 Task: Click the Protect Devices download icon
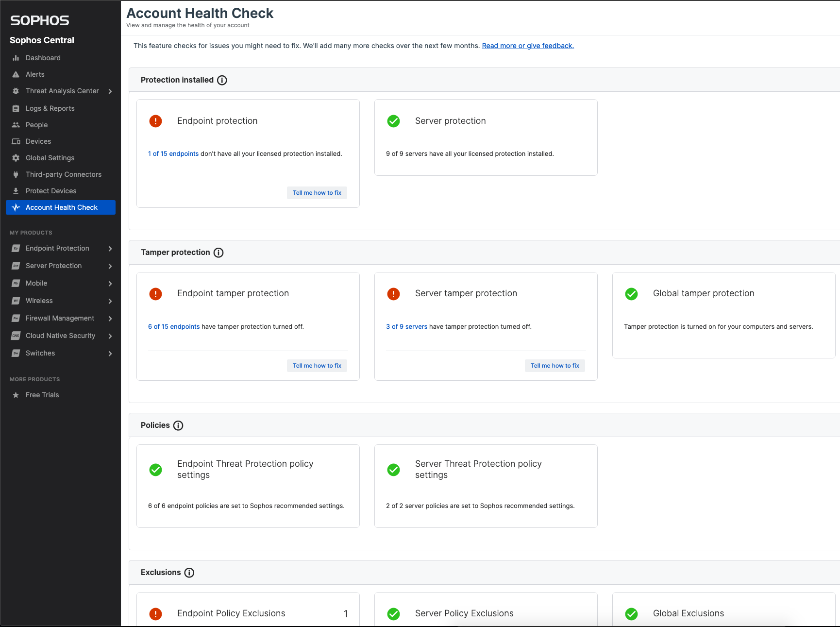(16, 191)
